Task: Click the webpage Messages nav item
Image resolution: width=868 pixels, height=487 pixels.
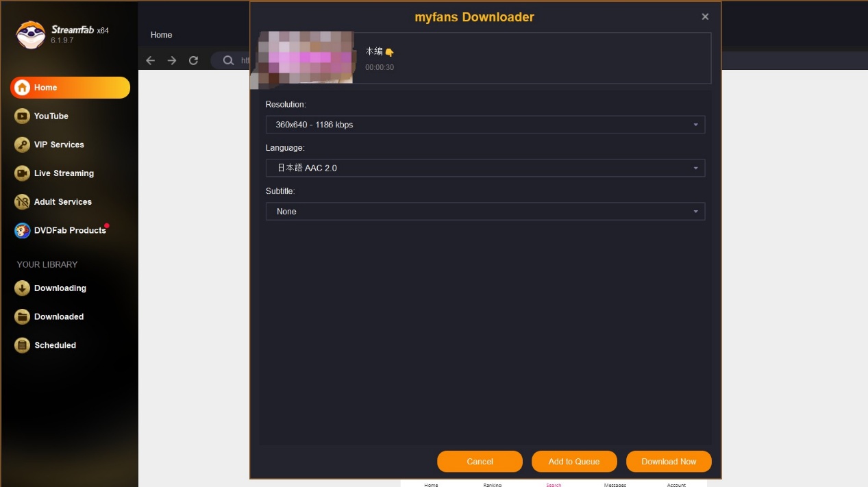Action: tap(615, 484)
